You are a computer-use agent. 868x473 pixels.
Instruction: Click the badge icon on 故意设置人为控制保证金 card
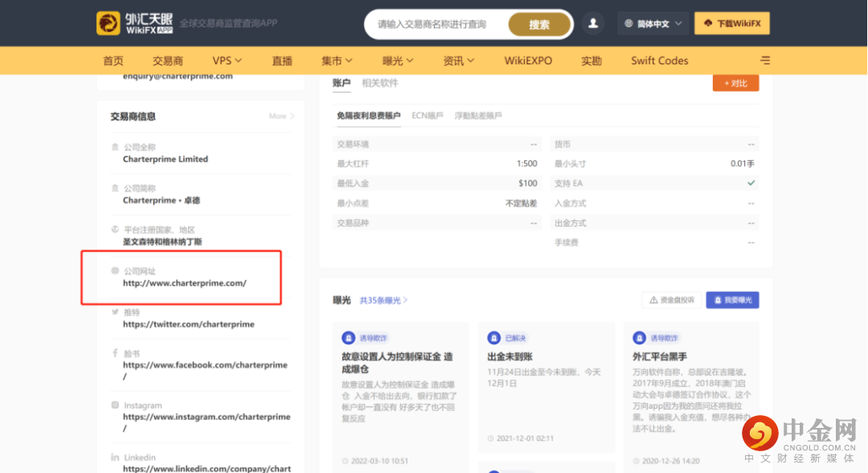coord(348,338)
